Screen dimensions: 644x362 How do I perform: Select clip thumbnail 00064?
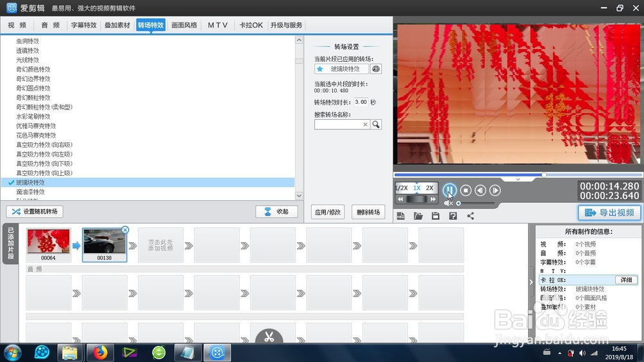coord(48,245)
